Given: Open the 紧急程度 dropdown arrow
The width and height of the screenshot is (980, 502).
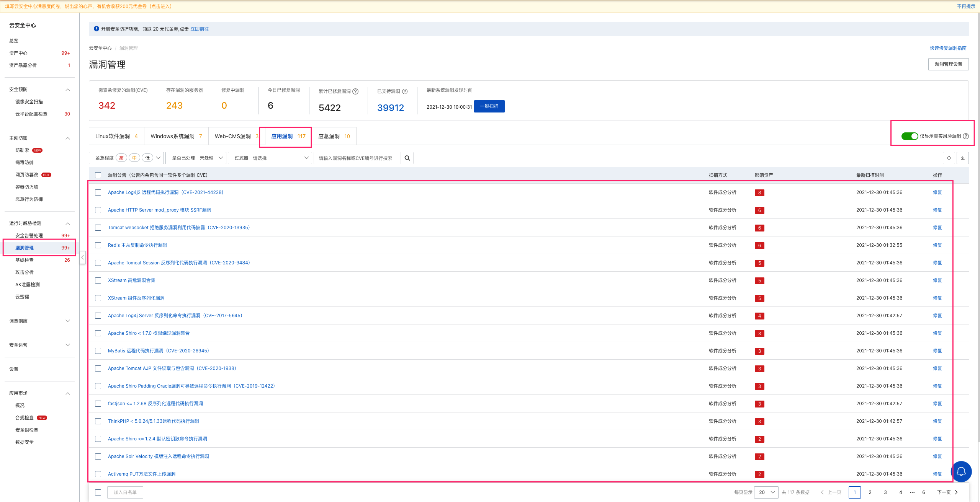Looking at the screenshot, I should coord(158,158).
